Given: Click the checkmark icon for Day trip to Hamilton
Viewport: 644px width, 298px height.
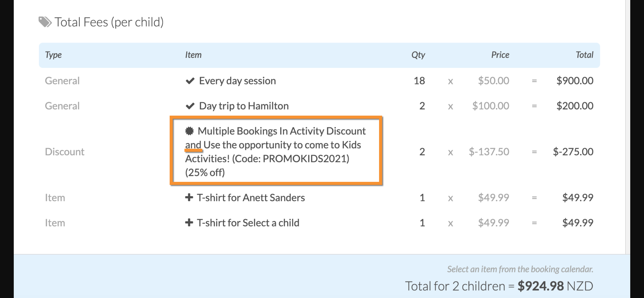Looking at the screenshot, I should click(190, 106).
